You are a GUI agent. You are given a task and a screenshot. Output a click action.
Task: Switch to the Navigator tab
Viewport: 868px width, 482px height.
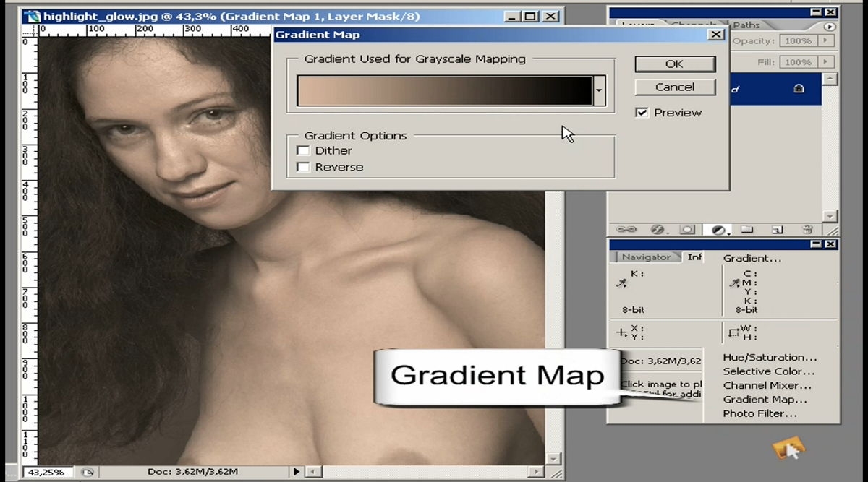[x=646, y=257]
